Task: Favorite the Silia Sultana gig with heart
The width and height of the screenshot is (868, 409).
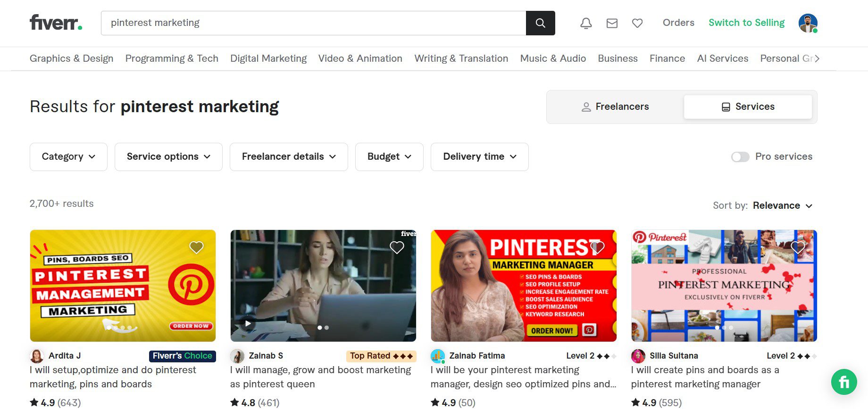Action: pos(798,247)
